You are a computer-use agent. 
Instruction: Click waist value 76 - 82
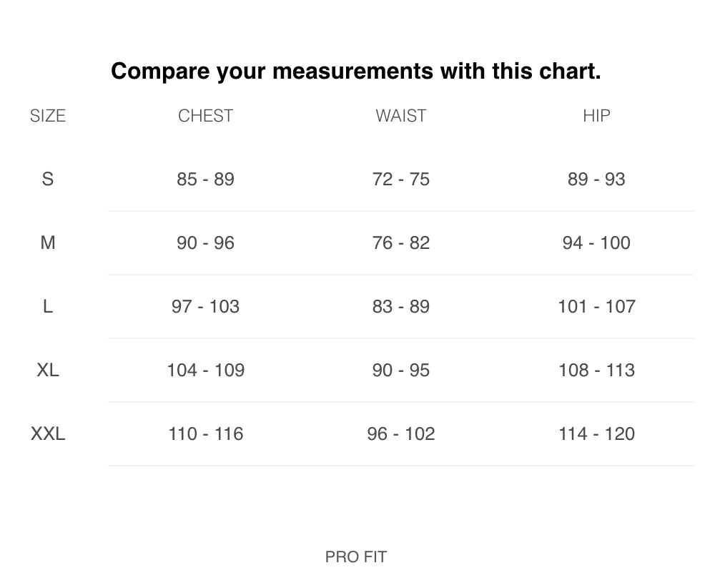tap(400, 242)
